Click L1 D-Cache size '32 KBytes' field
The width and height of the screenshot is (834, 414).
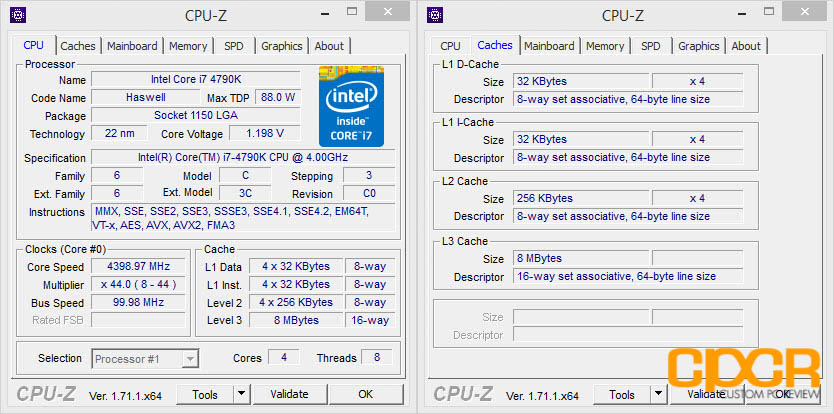[581, 81]
